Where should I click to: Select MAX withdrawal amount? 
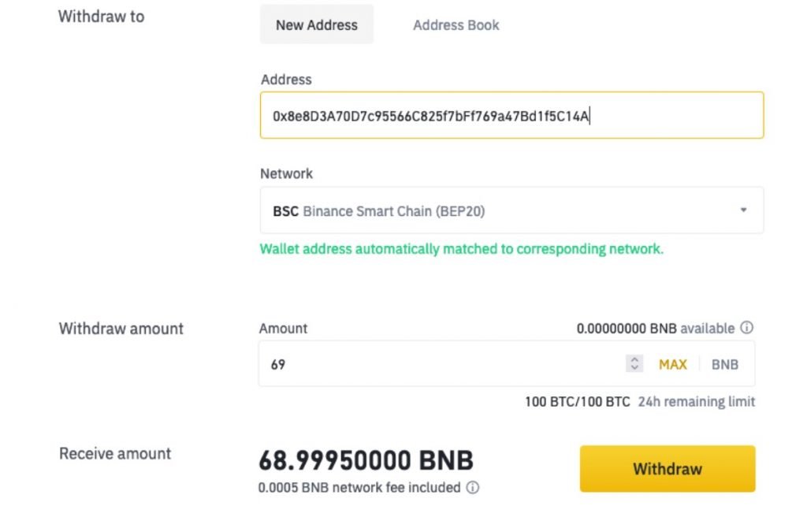673,364
